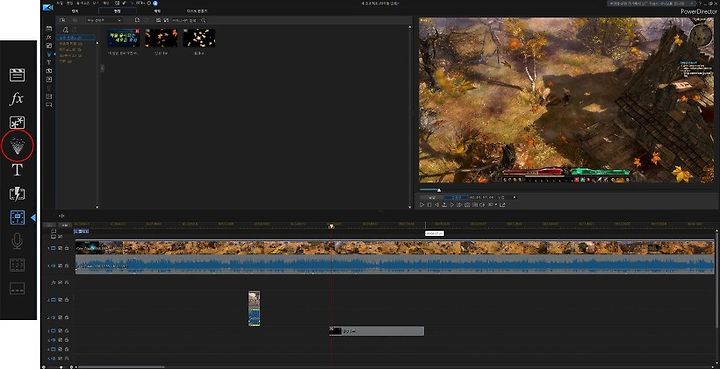This screenshot has width=720, height=369.
Task: Switch to the Edit tab
Action: 117,11
